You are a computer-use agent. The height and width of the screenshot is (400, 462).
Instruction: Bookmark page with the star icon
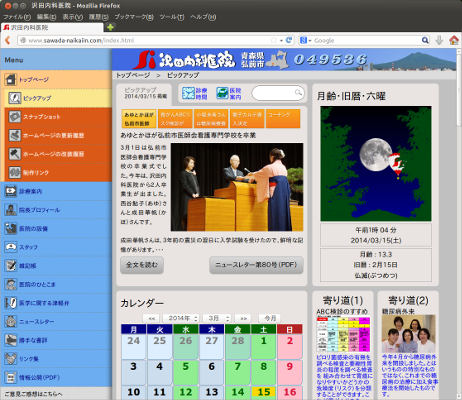273,40
